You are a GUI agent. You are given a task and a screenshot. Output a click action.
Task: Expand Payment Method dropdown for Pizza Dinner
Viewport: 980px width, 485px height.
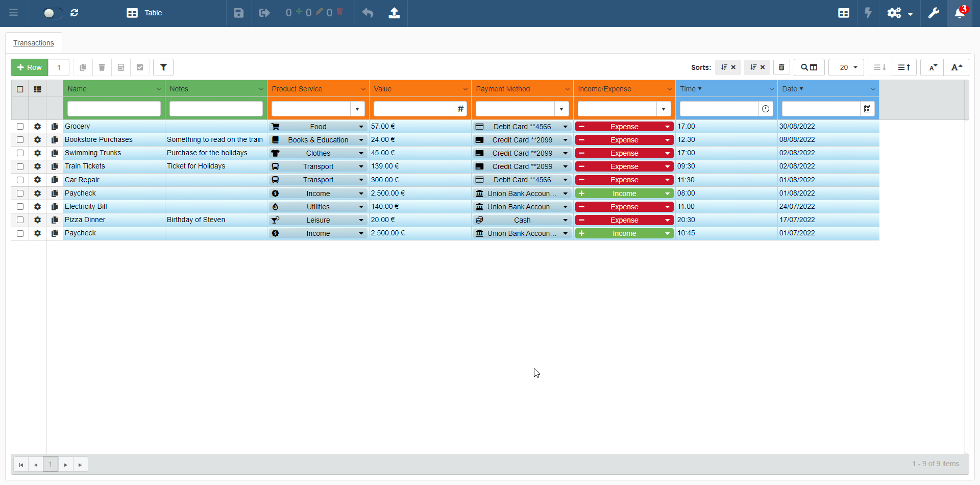click(x=565, y=220)
